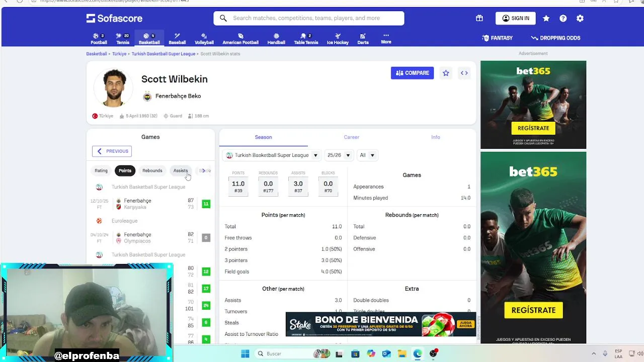
Task: Open the All filter dropdown
Action: coord(367,155)
